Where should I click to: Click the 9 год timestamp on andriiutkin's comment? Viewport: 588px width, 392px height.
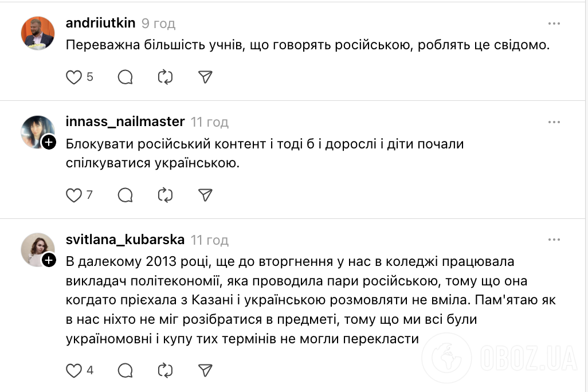click(158, 23)
